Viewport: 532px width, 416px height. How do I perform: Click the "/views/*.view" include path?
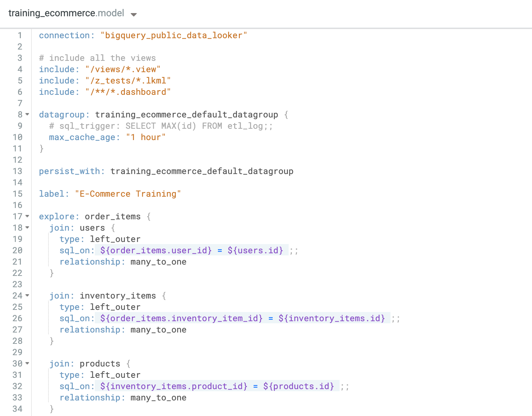pyautogui.click(x=123, y=69)
